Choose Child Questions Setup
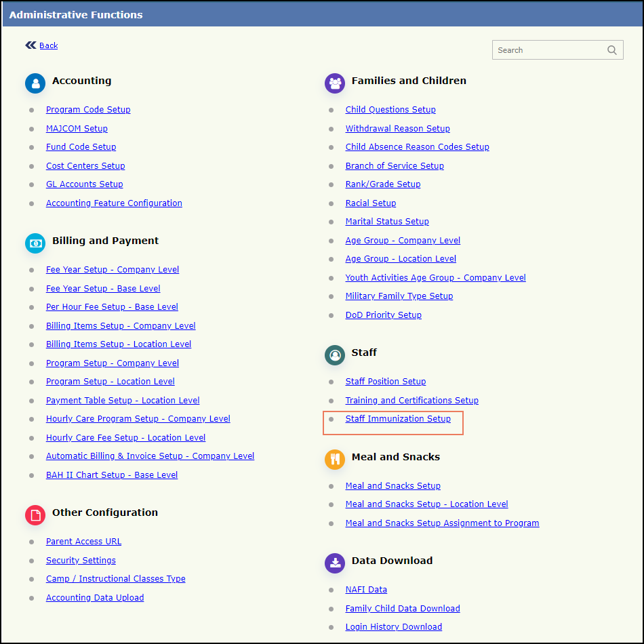This screenshot has height=644, width=644. pyautogui.click(x=390, y=110)
